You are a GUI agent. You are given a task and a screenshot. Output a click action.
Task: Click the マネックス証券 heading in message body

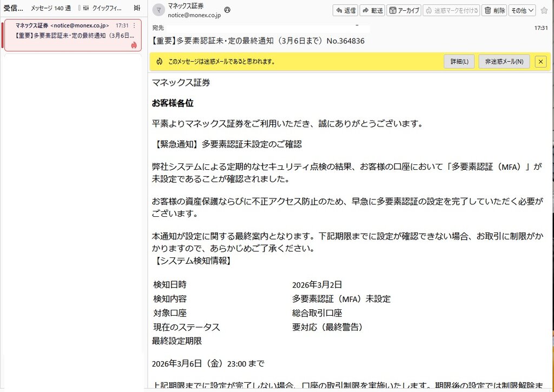pyautogui.click(x=181, y=83)
